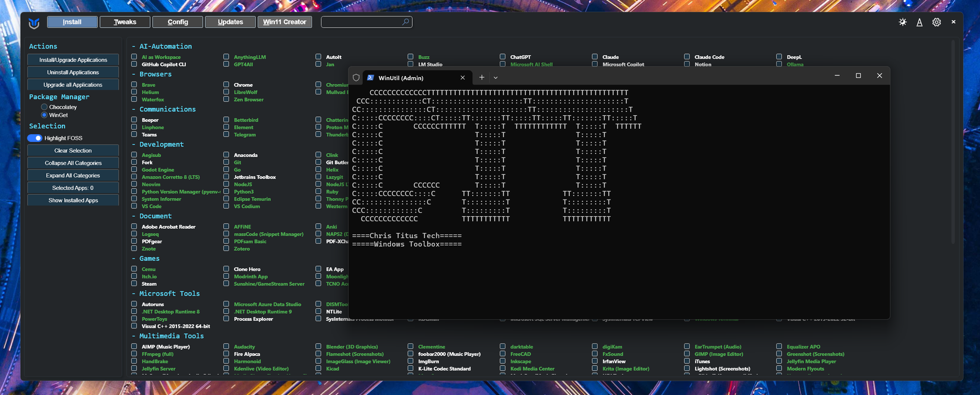
Task: Click the Zotero app label
Action: pyautogui.click(x=242, y=249)
